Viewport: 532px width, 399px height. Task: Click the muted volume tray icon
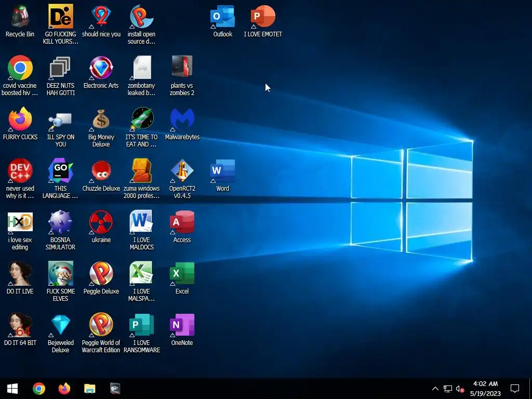[460, 389]
